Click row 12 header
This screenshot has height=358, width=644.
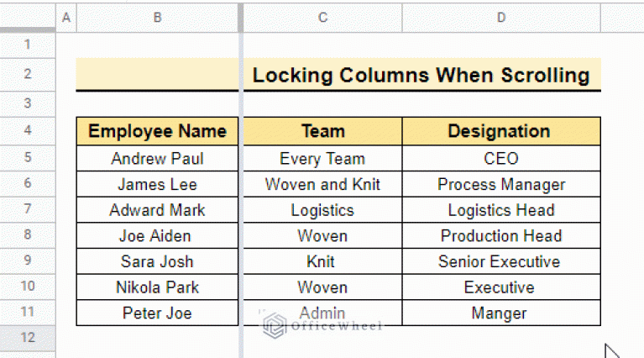28,338
